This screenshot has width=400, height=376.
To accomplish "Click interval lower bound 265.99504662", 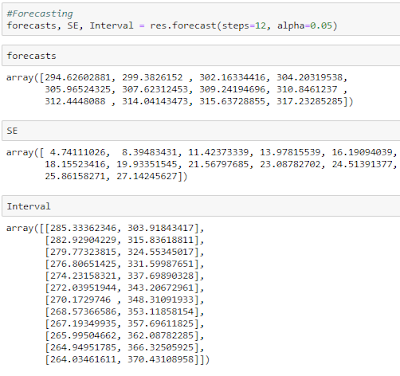I will [83, 336].
